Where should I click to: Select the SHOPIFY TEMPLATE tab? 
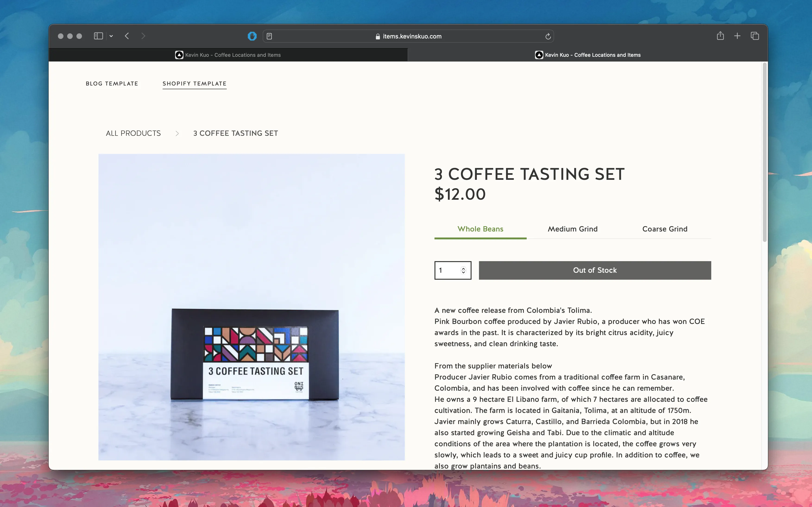point(194,83)
